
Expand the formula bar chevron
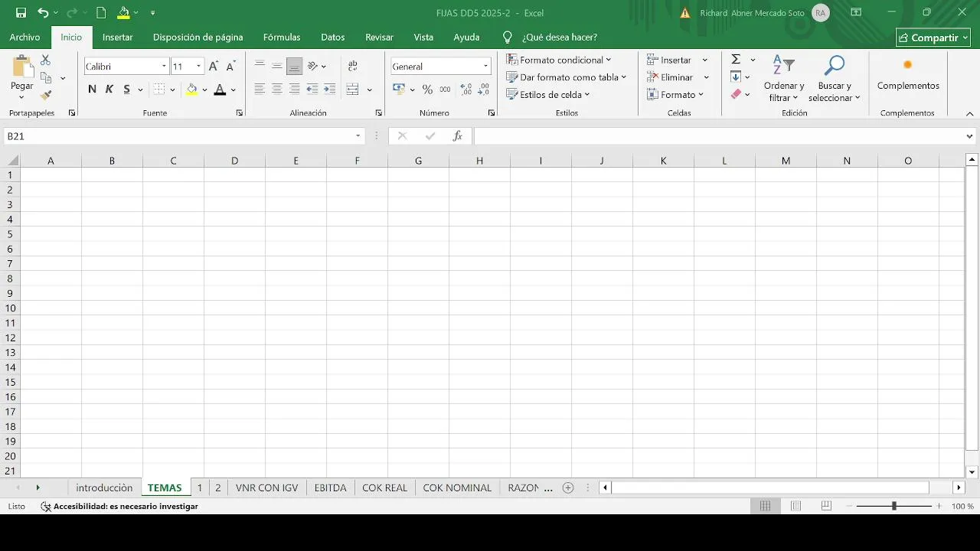970,136
